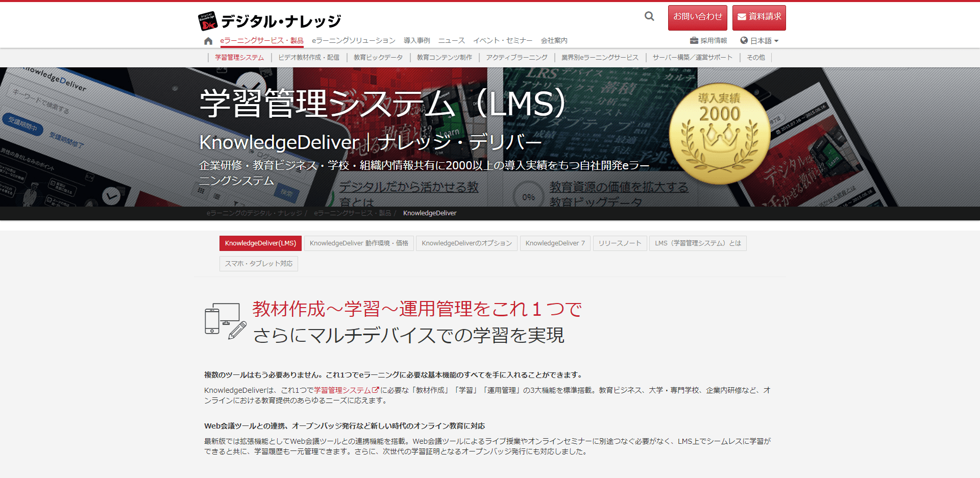
Task: Click the Digital Knowledge logo
Action: pyautogui.click(x=269, y=21)
